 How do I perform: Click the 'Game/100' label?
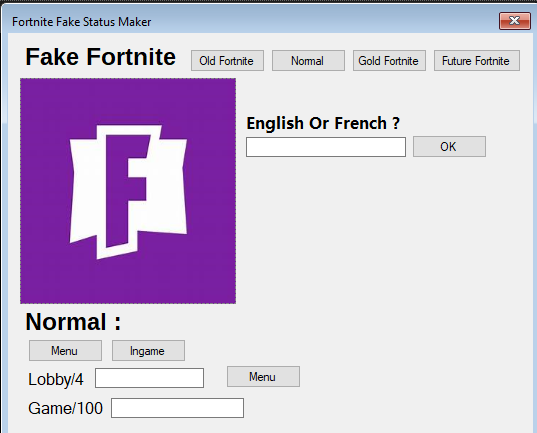click(x=65, y=408)
